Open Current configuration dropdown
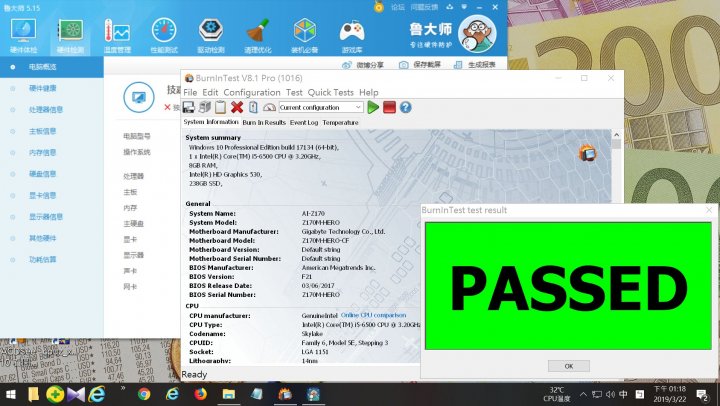The image size is (720, 406). click(x=321, y=107)
